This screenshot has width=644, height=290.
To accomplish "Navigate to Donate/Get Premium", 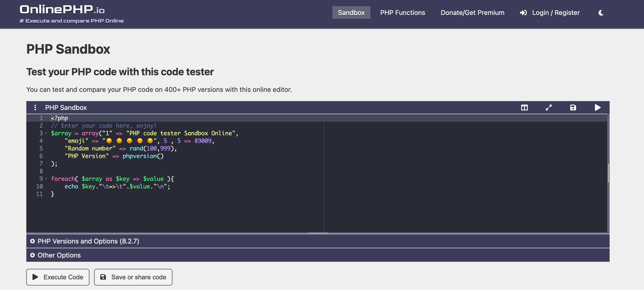I will [x=473, y=12].
